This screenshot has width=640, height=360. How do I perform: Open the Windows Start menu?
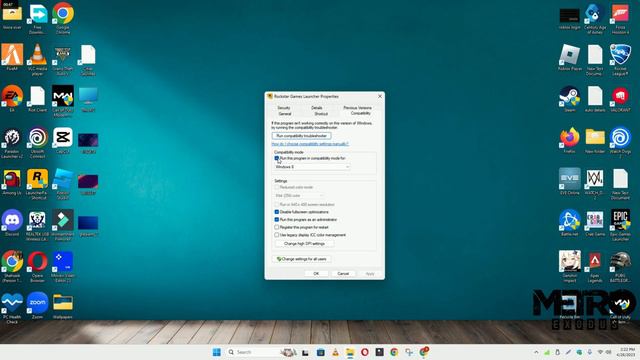point(217,352)
